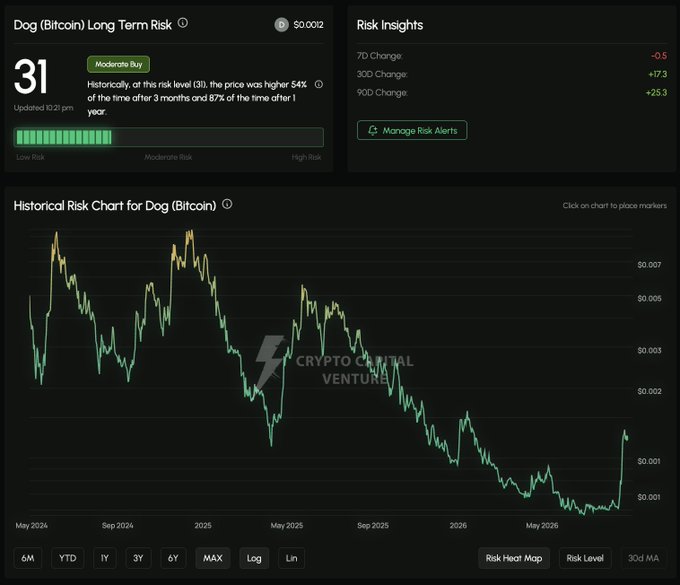
Task: Open info icon beside historical percentage text
Action: click(x=319, y=85)
